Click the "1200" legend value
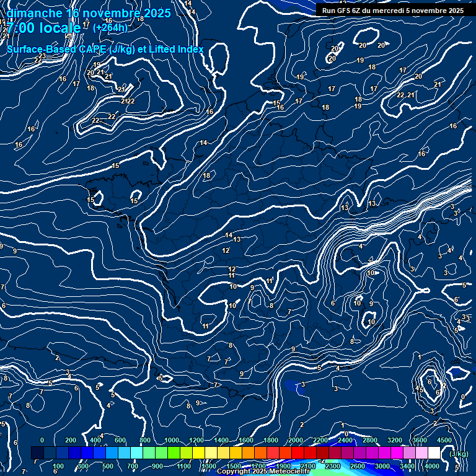This screenshot has width=476, height=476. point(196,440)
